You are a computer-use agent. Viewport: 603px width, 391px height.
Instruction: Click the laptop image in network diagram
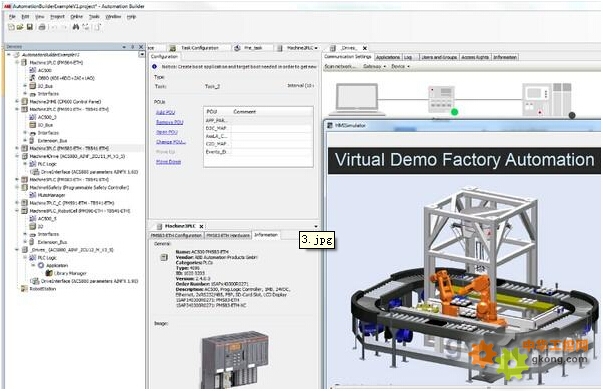point(356,99)
